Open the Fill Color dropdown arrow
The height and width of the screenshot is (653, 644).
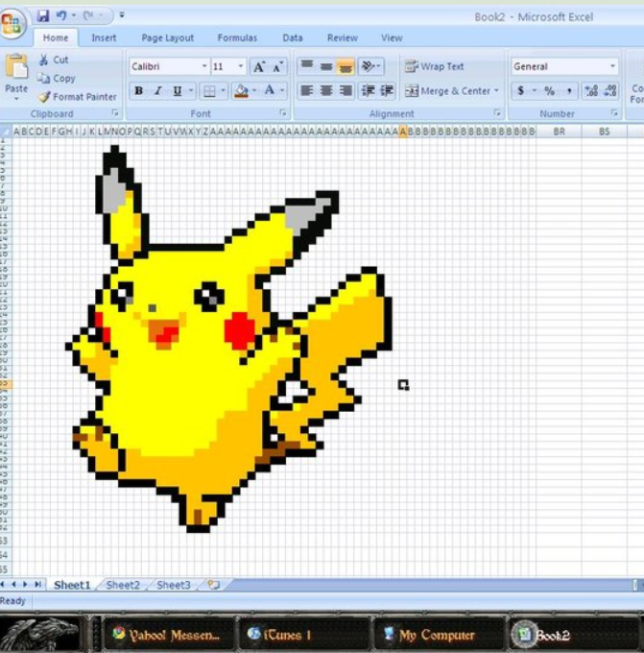tap(254, 90)
